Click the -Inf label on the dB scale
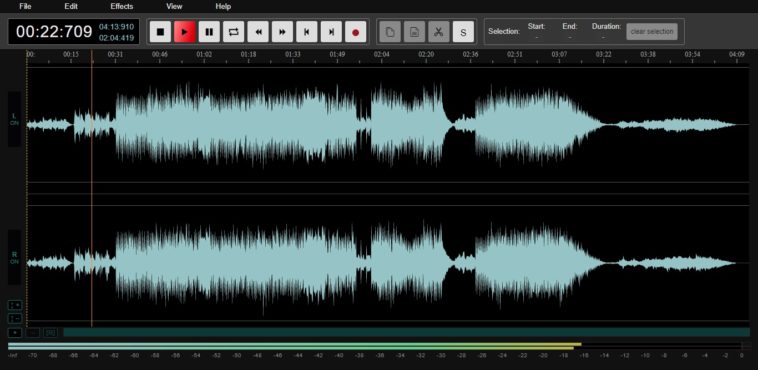Screen dimensions: 758x370 pyautogui.click(x=12, y=355)
